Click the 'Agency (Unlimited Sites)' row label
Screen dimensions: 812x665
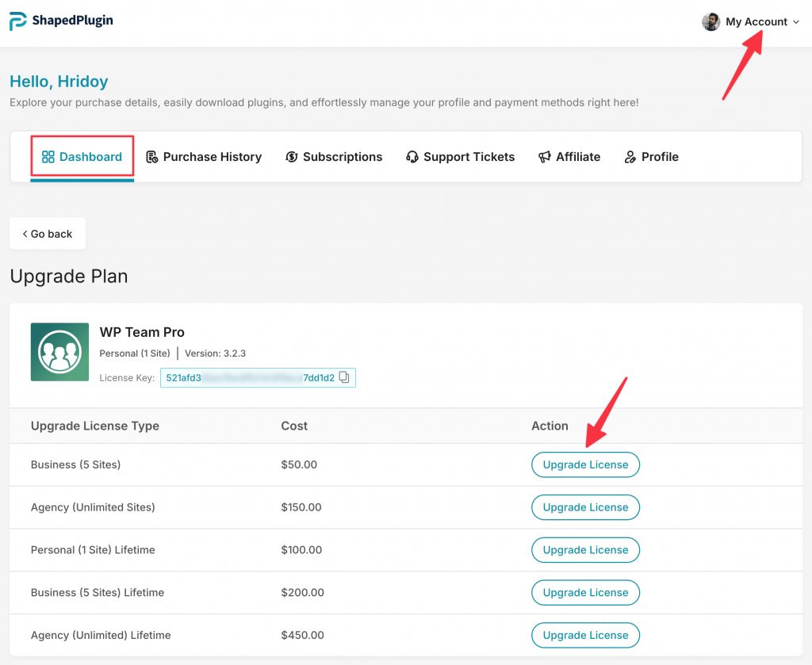pyautogui.click(x=93, y=507)
